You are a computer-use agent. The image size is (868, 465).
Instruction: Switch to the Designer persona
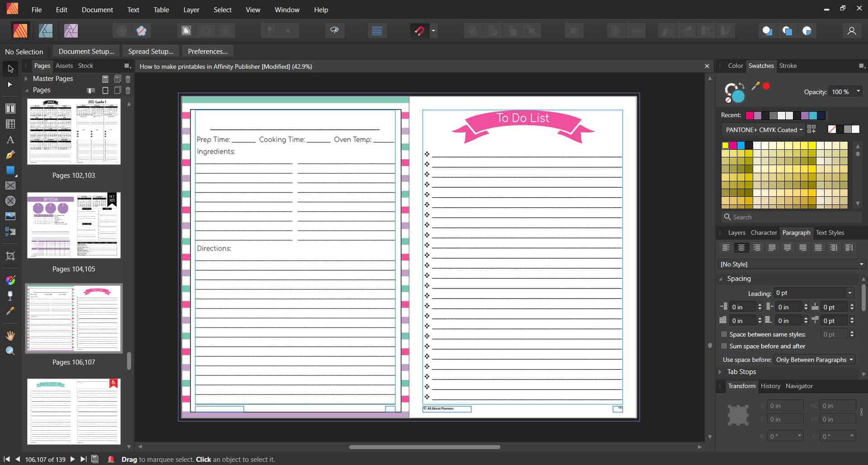tap(46, 31)
